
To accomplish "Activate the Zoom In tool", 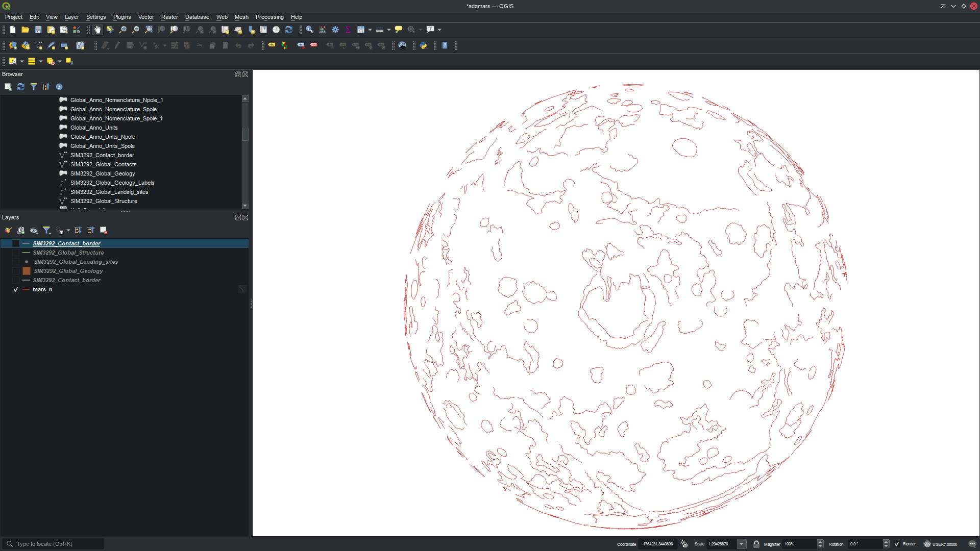I will click(122, 30).
